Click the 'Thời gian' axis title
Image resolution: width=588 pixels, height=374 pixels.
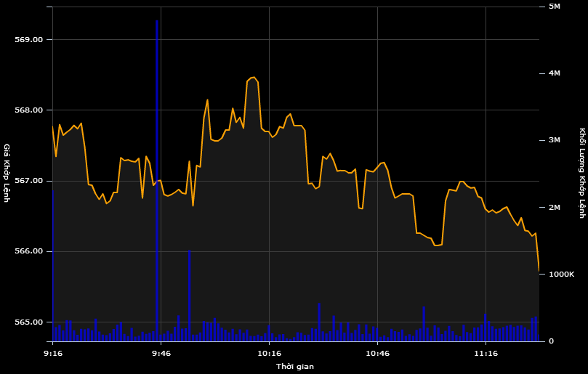pyautogui.click(x=295, y=367)
